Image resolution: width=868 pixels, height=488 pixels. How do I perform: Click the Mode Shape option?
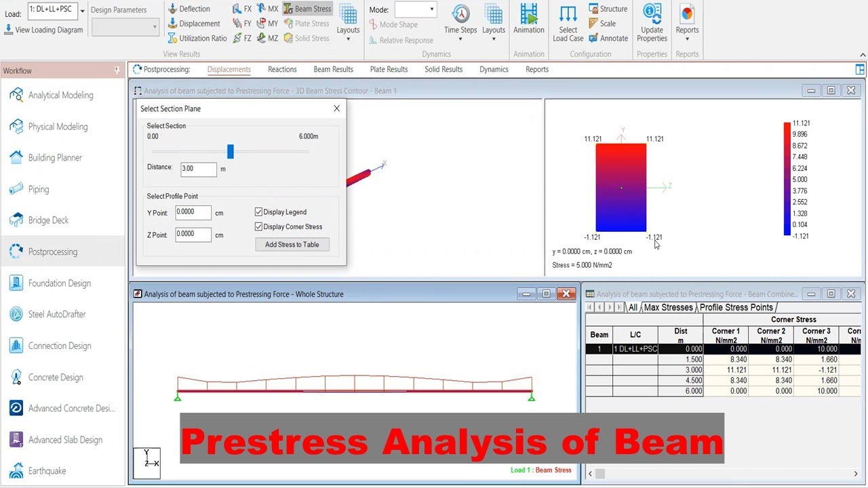[393, 24]
